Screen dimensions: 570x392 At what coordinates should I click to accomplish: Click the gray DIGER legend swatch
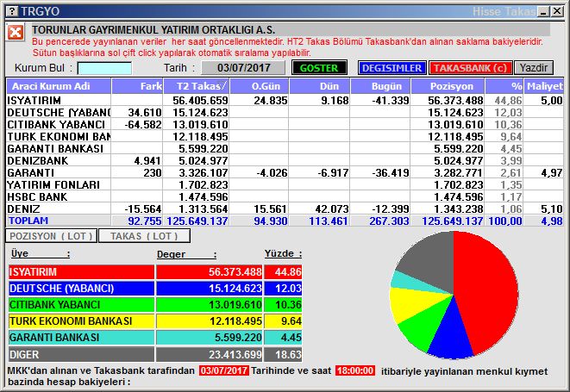tap(81, 354)
